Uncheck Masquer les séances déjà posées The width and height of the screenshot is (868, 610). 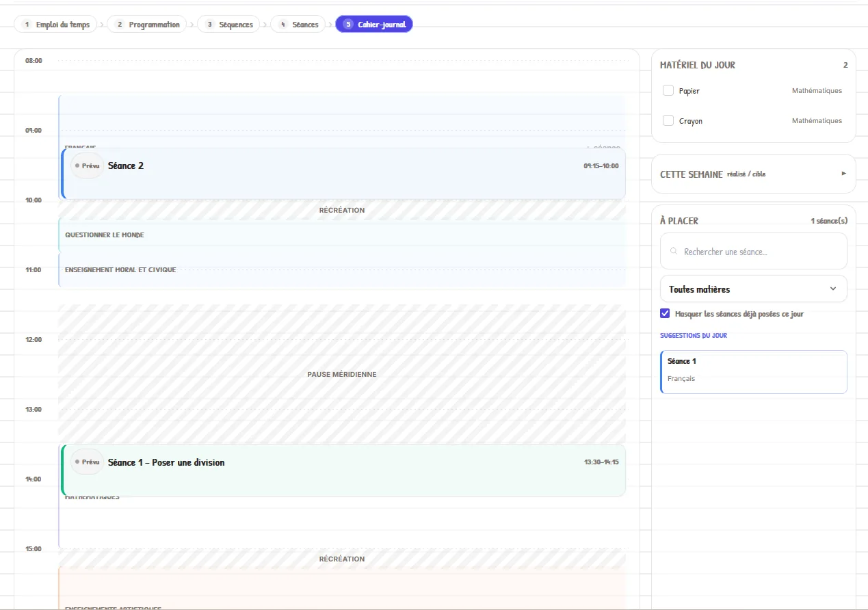[665, 313]
